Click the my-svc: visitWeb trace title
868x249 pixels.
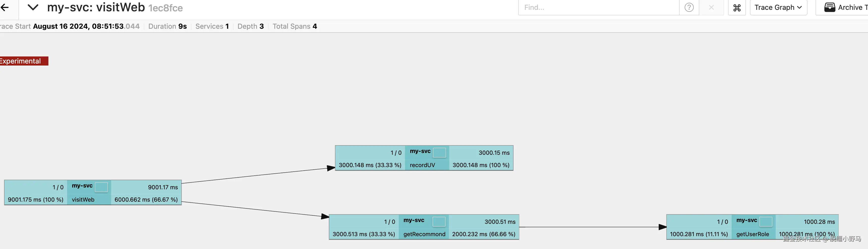point(96,7)
